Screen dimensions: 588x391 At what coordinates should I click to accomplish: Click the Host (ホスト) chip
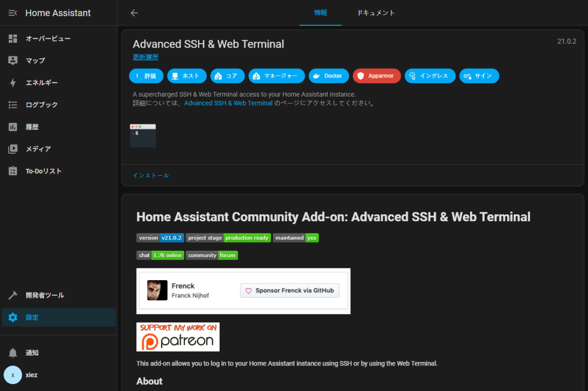[187, 76]
